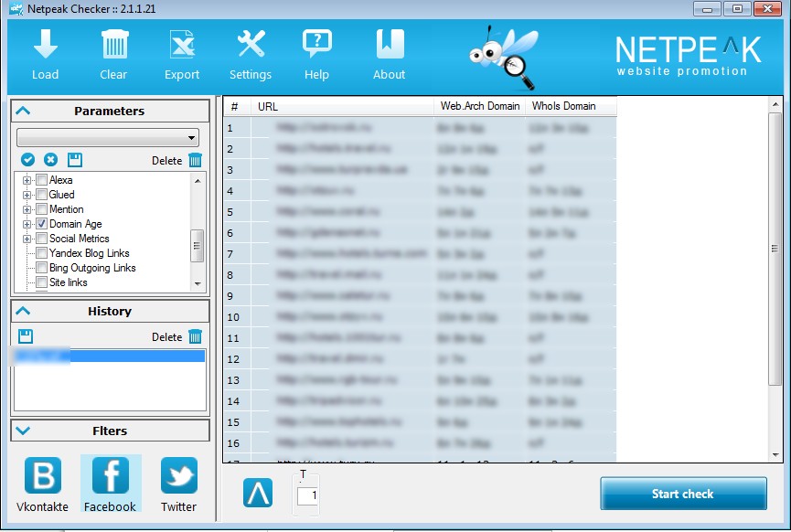This screenshot has width=791, height=532.
Task: Collapse the History panel header
Action: (24, 311)
